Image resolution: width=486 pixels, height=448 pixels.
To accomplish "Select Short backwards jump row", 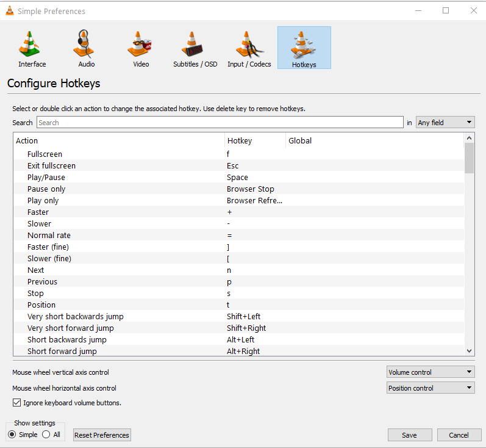I will (238, 339).
